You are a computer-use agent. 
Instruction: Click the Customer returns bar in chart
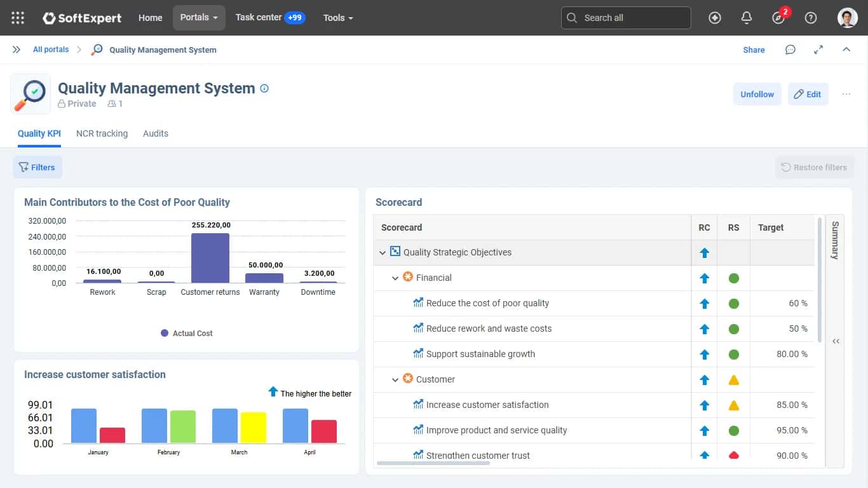[210, 258]
